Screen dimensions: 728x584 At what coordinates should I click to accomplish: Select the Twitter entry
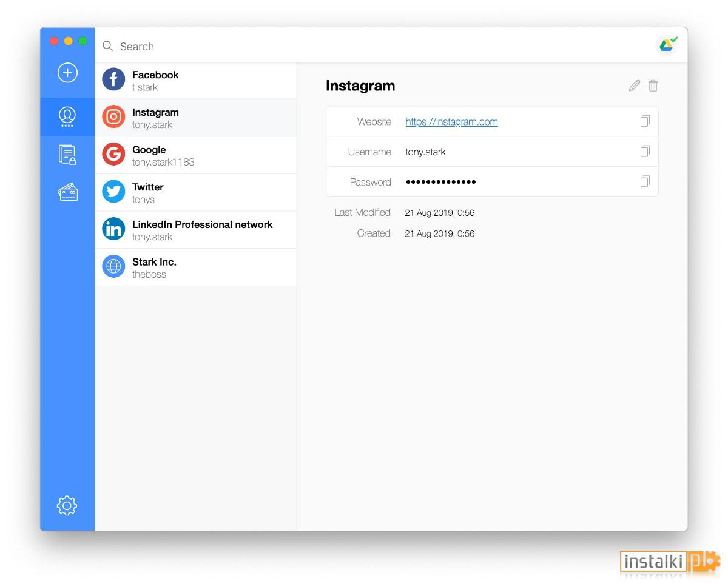click(195, 192)
